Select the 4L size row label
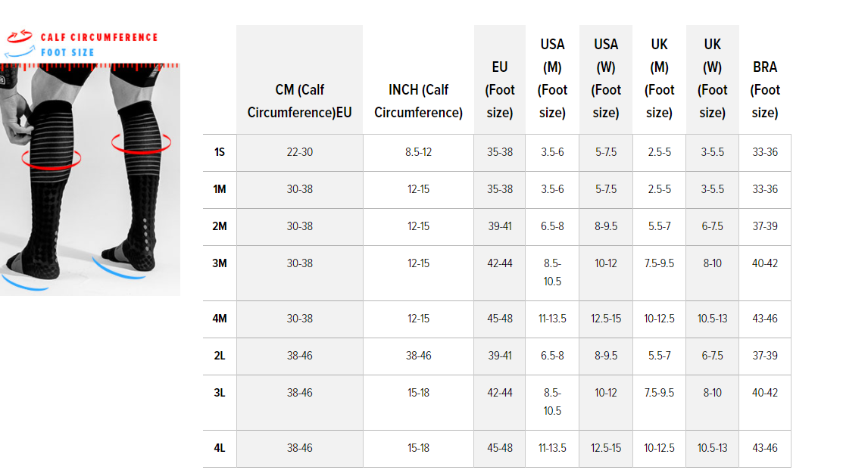The width and height of the screenshot is (868, 473). tap(220, 448)
